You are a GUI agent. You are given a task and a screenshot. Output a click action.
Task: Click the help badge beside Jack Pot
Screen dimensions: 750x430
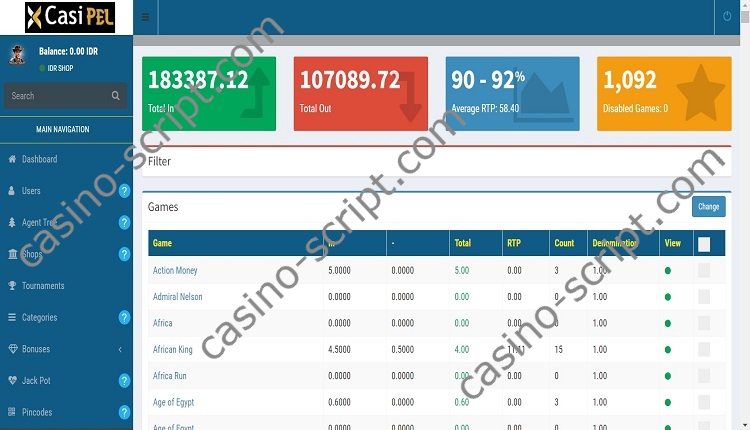click(124, 381)
